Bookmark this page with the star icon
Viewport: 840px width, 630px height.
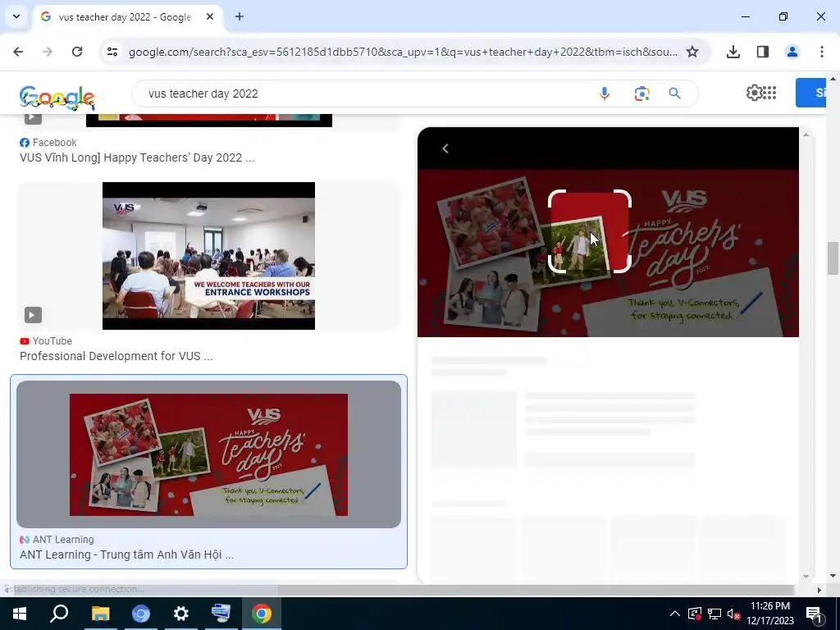(x=692, y=52)
